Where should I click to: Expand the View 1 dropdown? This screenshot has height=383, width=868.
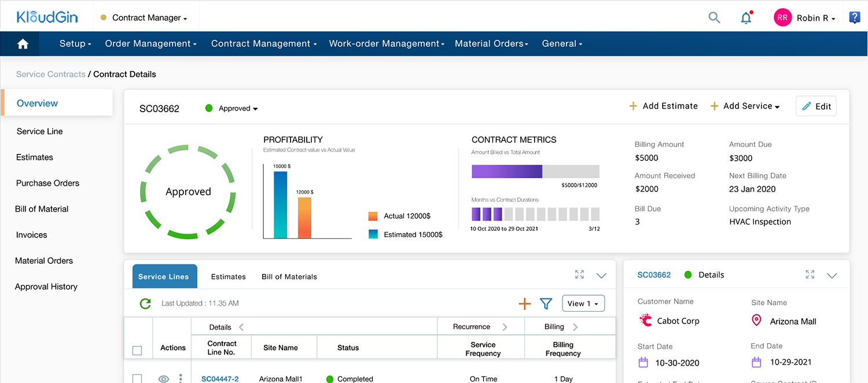point(583,304)
